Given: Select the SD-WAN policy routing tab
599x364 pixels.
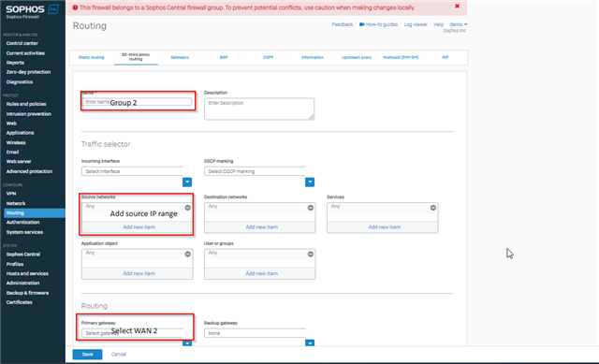Looking at the screenshot, I should pos(136,57).
